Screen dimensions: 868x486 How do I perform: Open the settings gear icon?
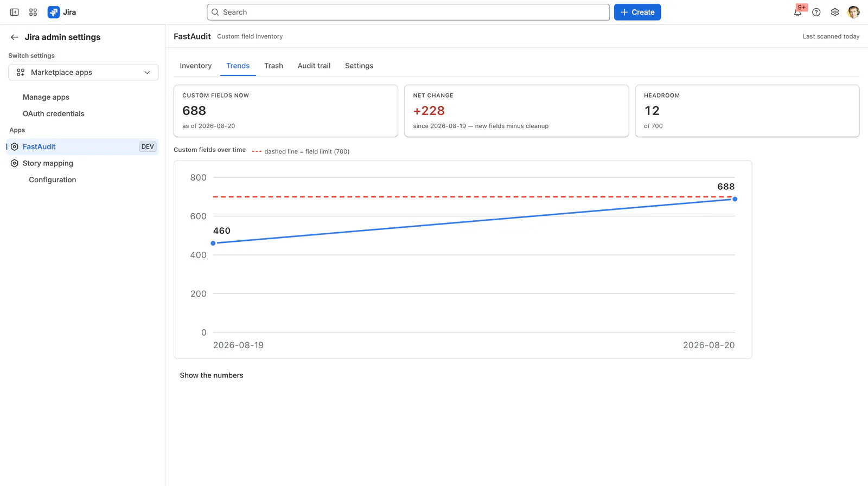click(x=835, y=12)
